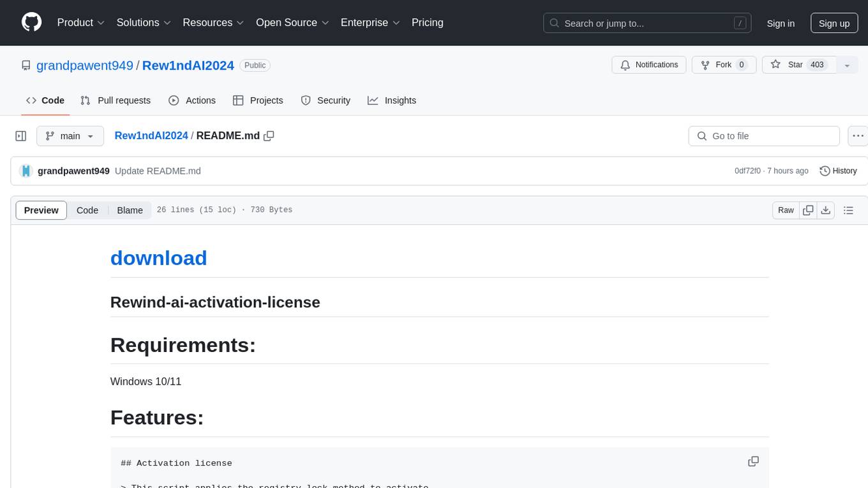Click the Notifications bell button
The width and height of the screenshot is (868, 488).
649,65
